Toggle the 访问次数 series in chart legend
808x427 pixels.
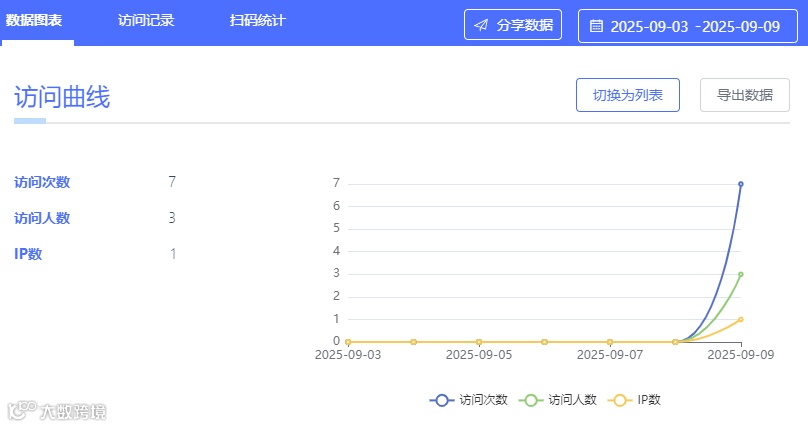coord(469,400)
